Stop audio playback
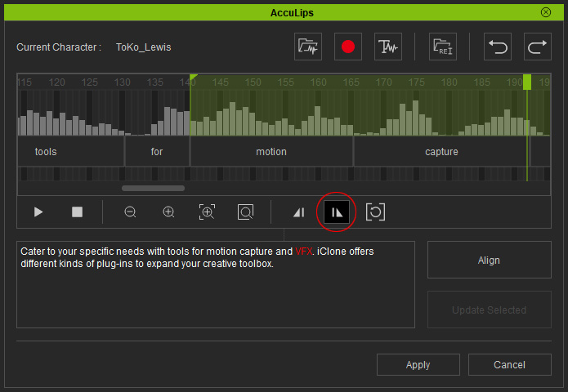 [x=77, y=212]
